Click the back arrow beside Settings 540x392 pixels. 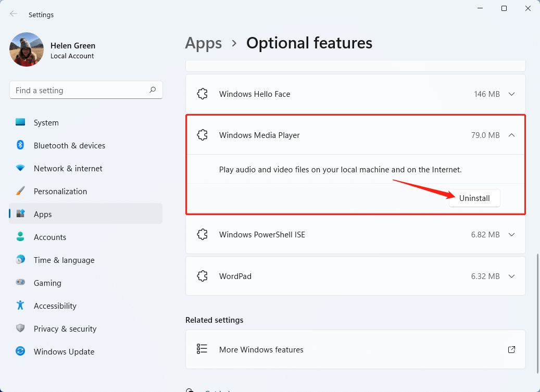pyautogui.click(x=14, y=14)
